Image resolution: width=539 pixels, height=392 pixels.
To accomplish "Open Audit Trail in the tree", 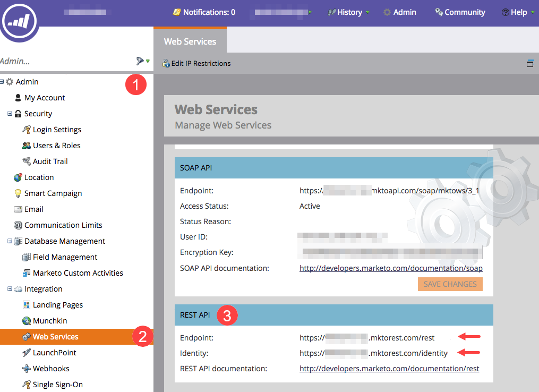I will click(x=50, y=161).
